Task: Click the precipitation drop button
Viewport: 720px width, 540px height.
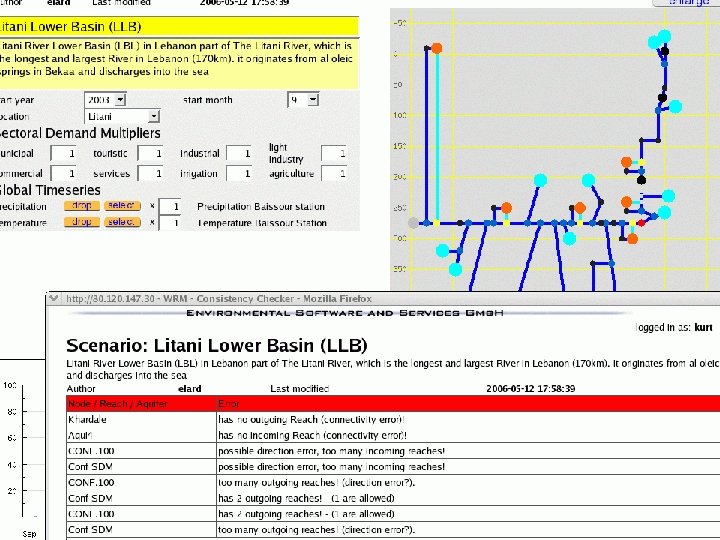Action: (82, 206)
